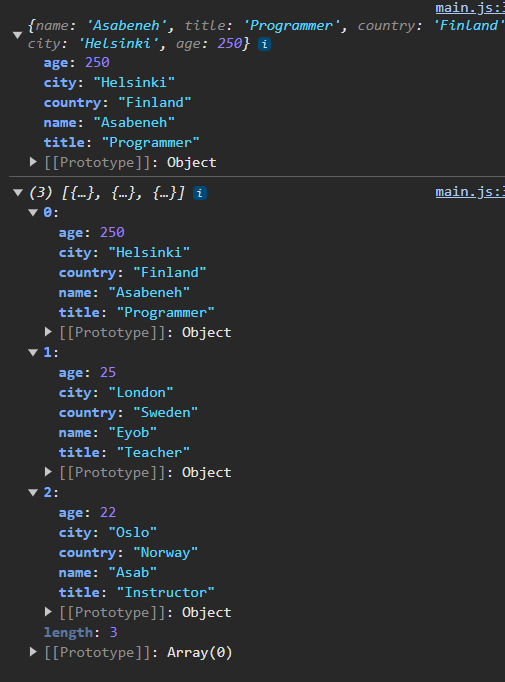Open the first main.js source link
The width and height of the screenshot is (505, 682).
pos(470,8)
